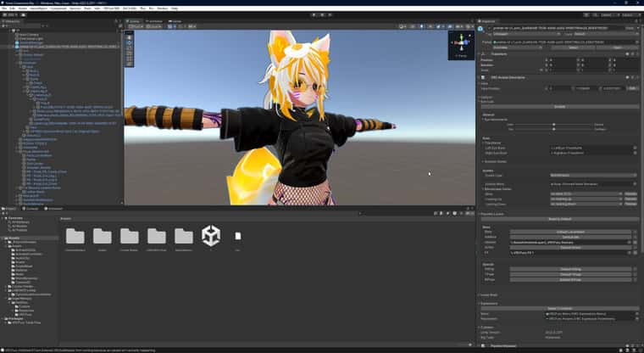
Task: Switch to the Game tab
Action: coord(176,21)
